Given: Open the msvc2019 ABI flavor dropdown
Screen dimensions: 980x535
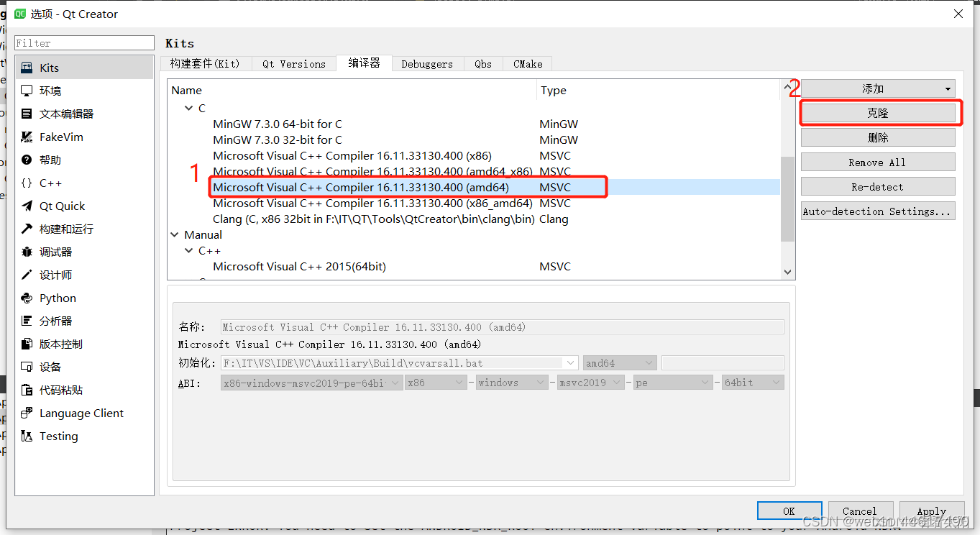Looking at the screenshot, I should pos(591,383).
